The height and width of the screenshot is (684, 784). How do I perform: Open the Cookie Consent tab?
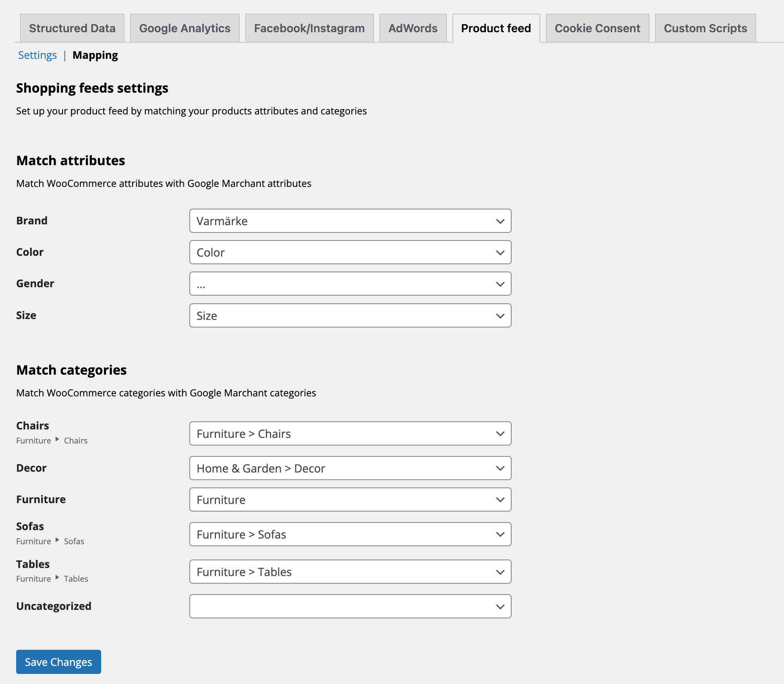tap(597, 28)
